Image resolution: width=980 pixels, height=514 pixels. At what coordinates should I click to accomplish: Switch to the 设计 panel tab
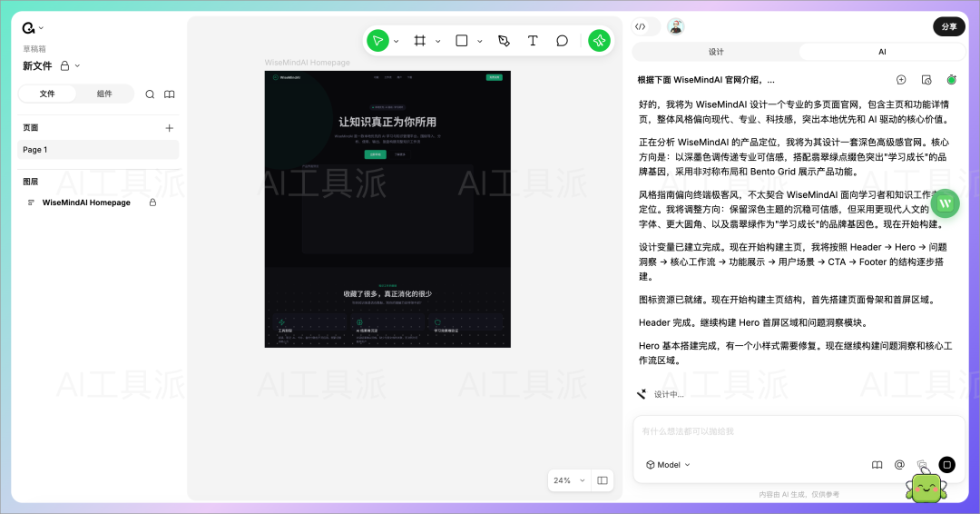tap(716, 52)
